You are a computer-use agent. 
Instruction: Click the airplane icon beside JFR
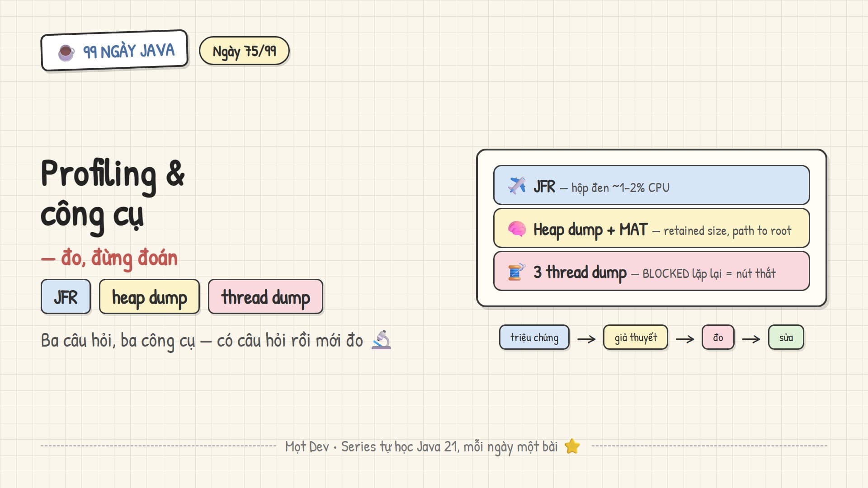pos(517,186)
